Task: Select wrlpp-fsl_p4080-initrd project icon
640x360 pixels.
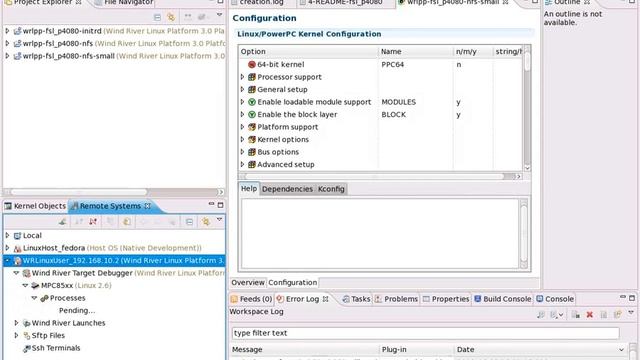Action: pyautogui.click(x=17, y=31)
